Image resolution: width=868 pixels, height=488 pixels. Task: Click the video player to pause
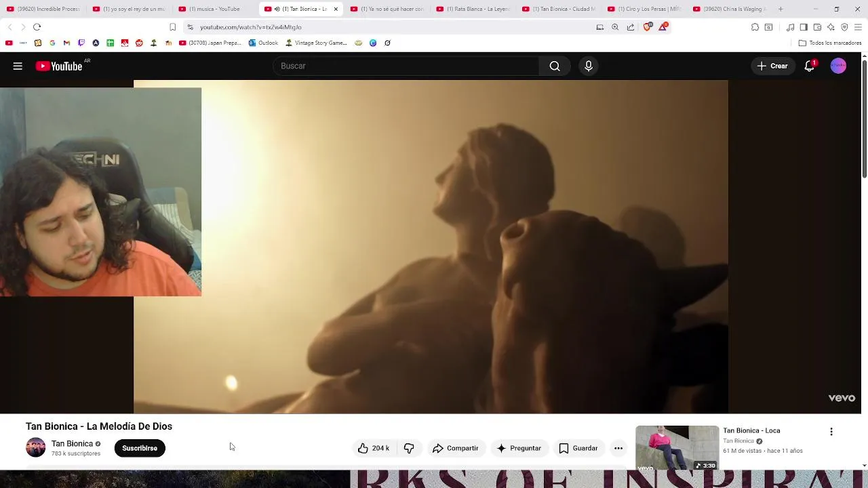click(x=431, y=247)
